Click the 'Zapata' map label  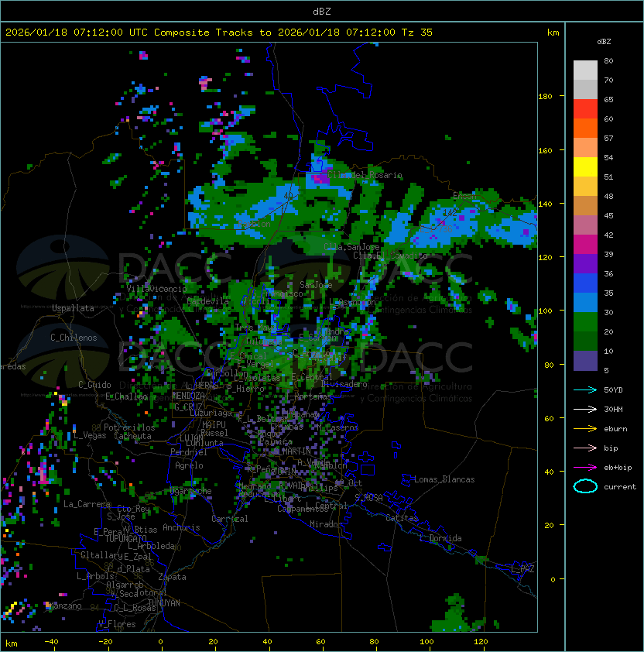172,577
